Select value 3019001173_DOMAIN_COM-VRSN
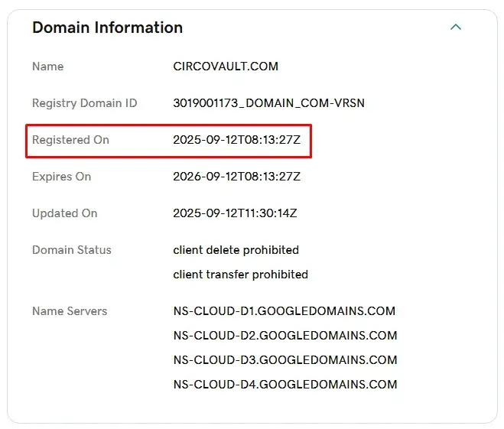This screenshot has height=429, width=504. pos(268,103)
